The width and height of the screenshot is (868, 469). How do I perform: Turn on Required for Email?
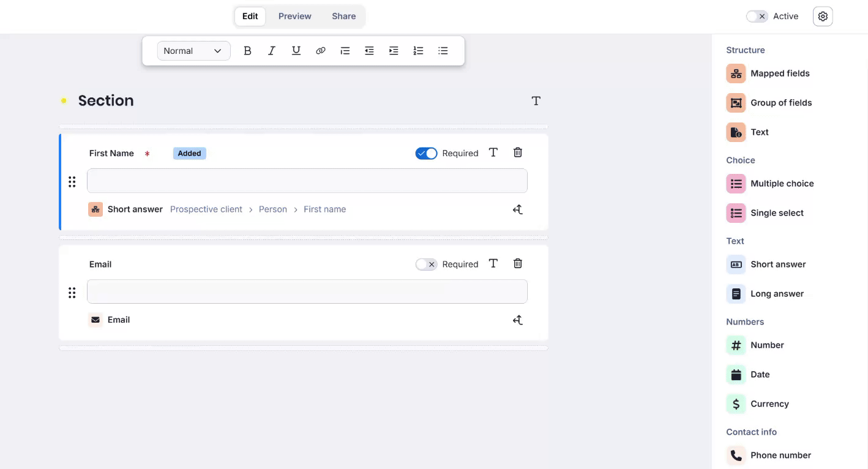(426, 264)
